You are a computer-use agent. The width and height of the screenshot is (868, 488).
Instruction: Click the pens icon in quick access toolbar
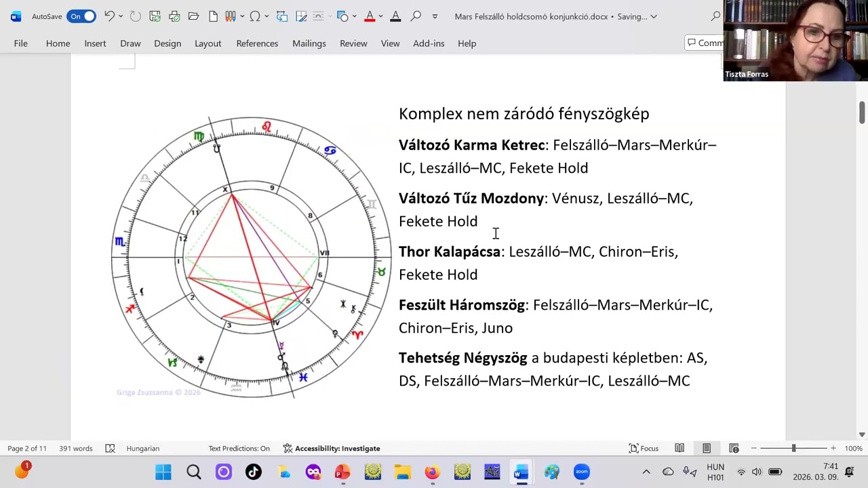pos(230,16)
